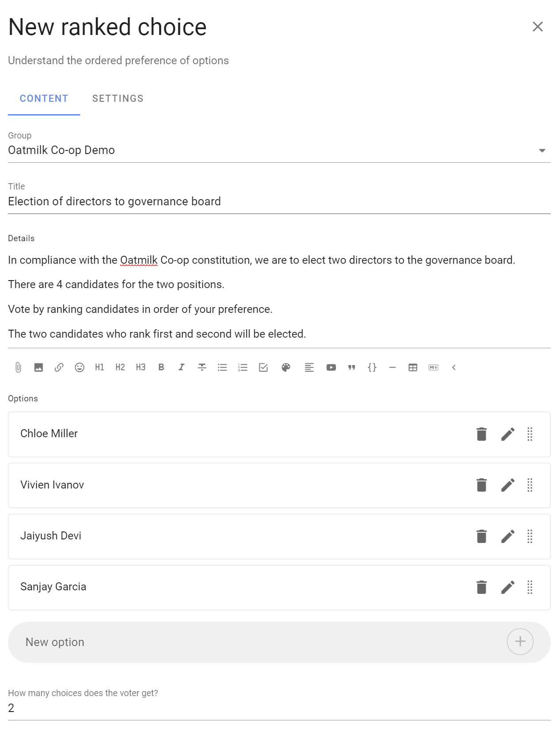
Task: Embed a video using the toolbar
Action: (x=331, y=367)
